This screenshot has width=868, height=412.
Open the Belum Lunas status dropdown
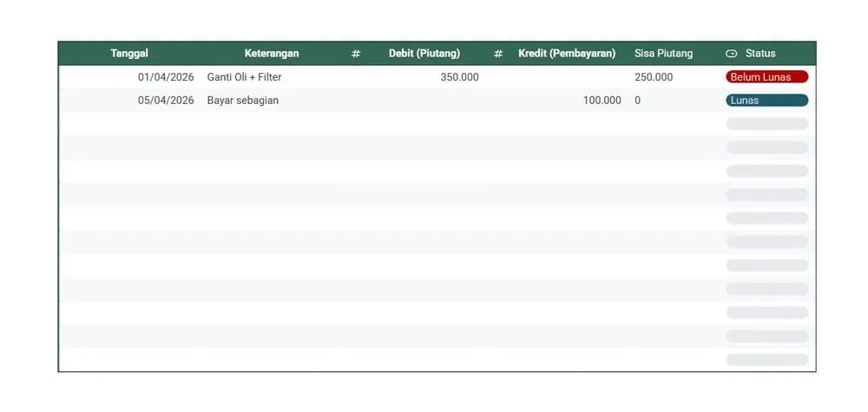point(766,77)
